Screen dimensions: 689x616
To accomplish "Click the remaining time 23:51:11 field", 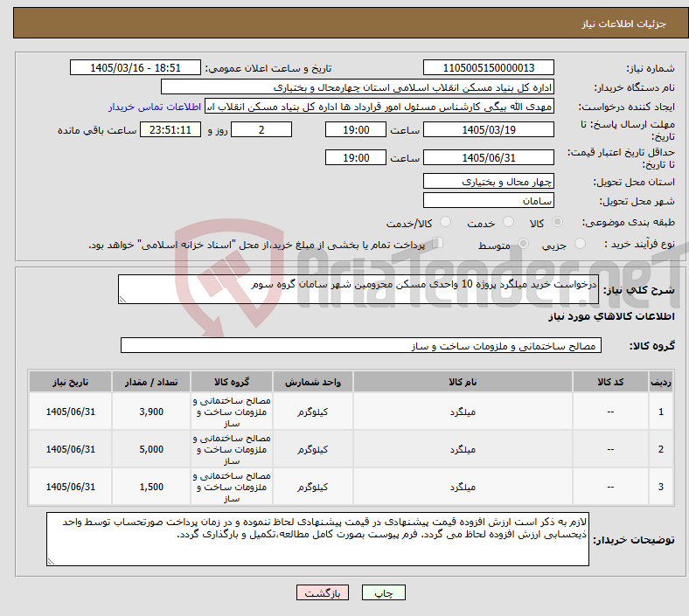I will click(x=171, y=129).
